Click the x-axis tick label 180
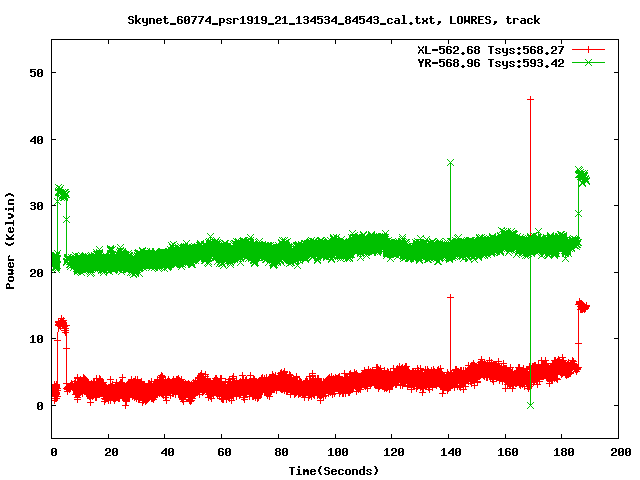Viewport: 640px width, 480px height. coord(564,452)
